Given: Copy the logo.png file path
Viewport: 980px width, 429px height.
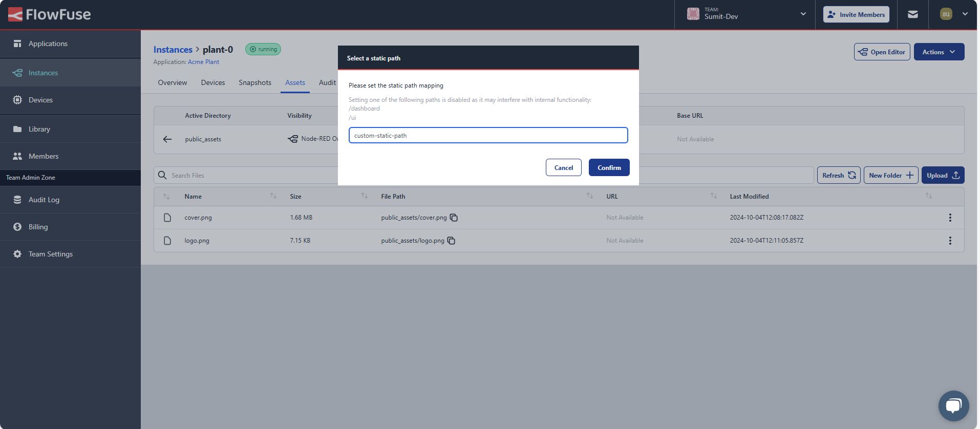Looking at the screenshot, I should [451, 241].
